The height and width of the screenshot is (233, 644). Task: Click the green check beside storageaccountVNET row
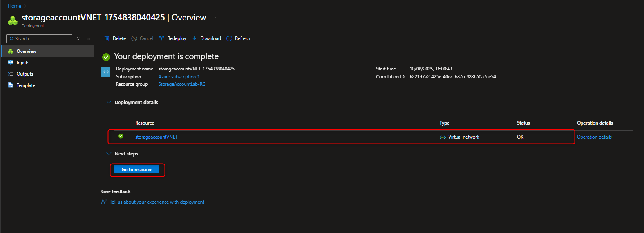click(121, 136)
